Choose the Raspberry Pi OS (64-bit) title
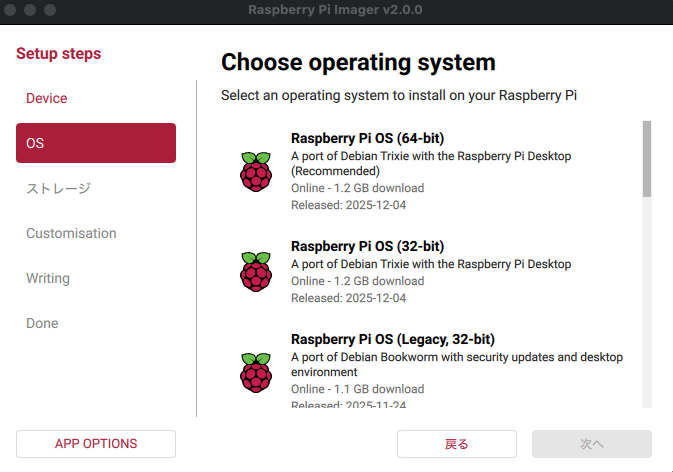This screenshot has width=673, height=472. pos(367,138)
